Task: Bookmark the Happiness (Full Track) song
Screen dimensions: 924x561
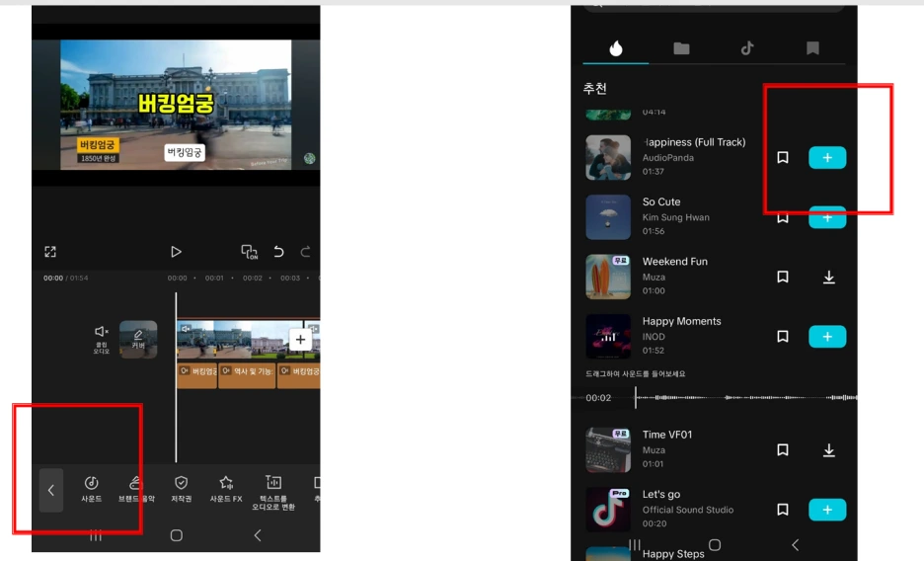Action: (x=783, y=157)
